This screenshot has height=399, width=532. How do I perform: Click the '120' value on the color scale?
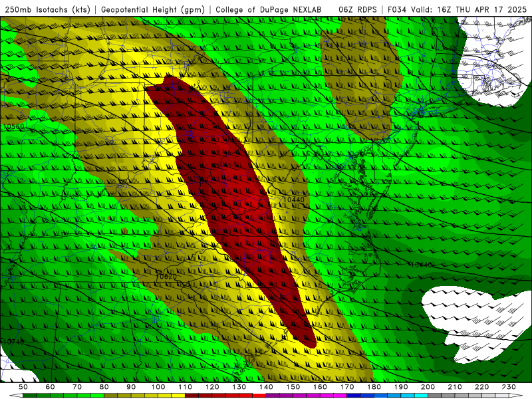(212, 387)
